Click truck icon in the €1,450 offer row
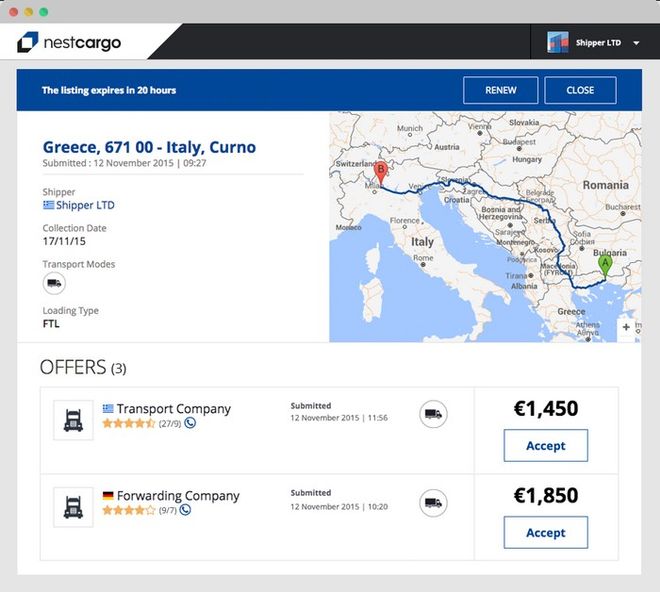This screenshot has height=592, width=660. pos(433,415)
